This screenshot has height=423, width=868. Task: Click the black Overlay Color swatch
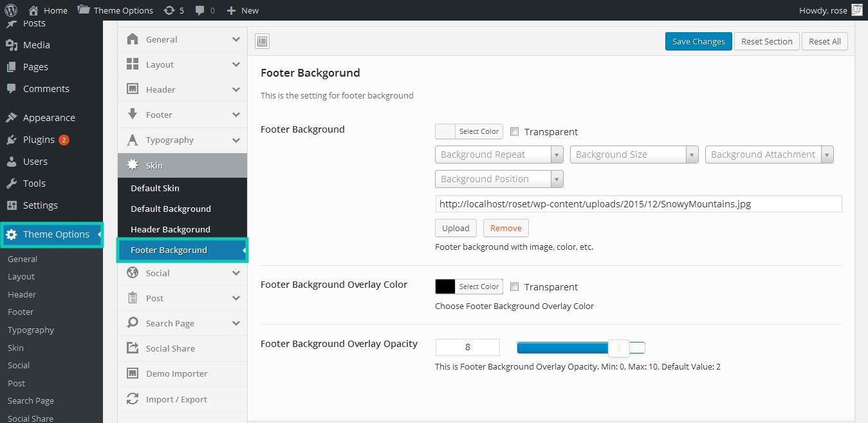(445, 287)
